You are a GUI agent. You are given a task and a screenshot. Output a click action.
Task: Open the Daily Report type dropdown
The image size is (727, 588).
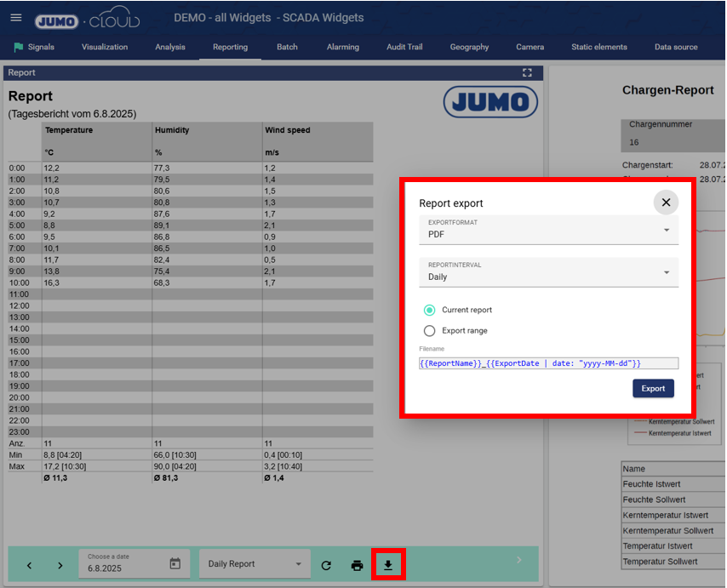tap(255, 564)
